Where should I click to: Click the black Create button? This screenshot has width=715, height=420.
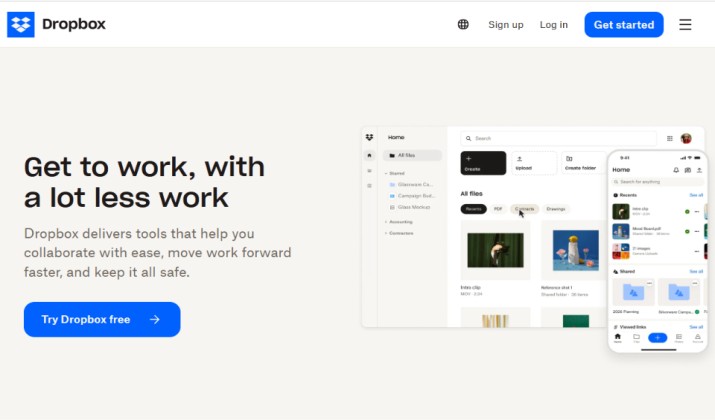(x=483, y=163)
